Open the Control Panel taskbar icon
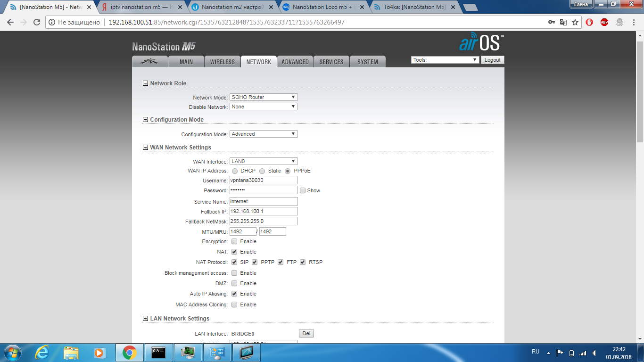Image resolution: width=644 pixels, height=362 pixels. pos(217,352)
